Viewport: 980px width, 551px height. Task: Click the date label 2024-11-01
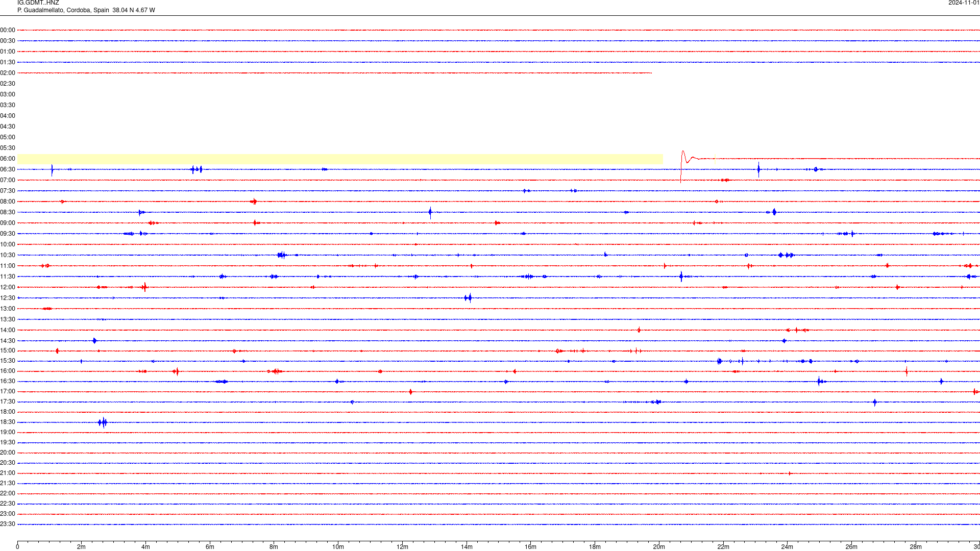coord(964,3)
